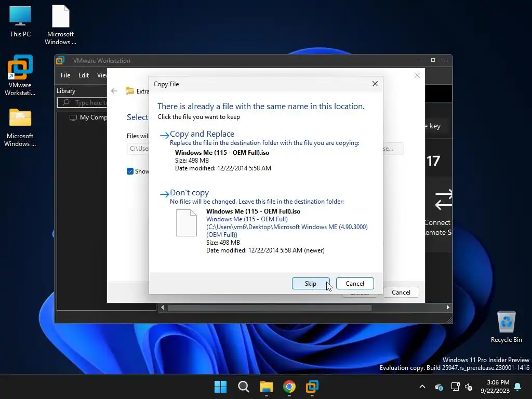Maximize the VMware Workstation window

433,60
